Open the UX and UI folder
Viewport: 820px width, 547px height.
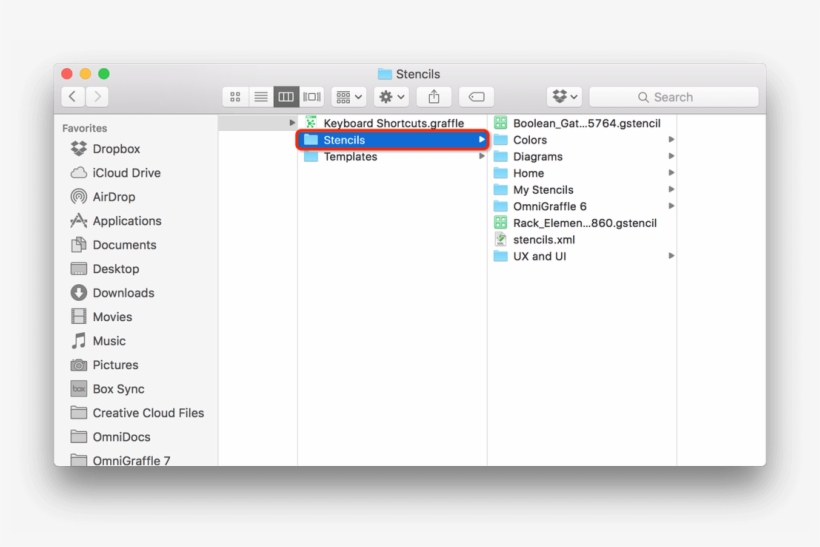click(x=582, y=257)
